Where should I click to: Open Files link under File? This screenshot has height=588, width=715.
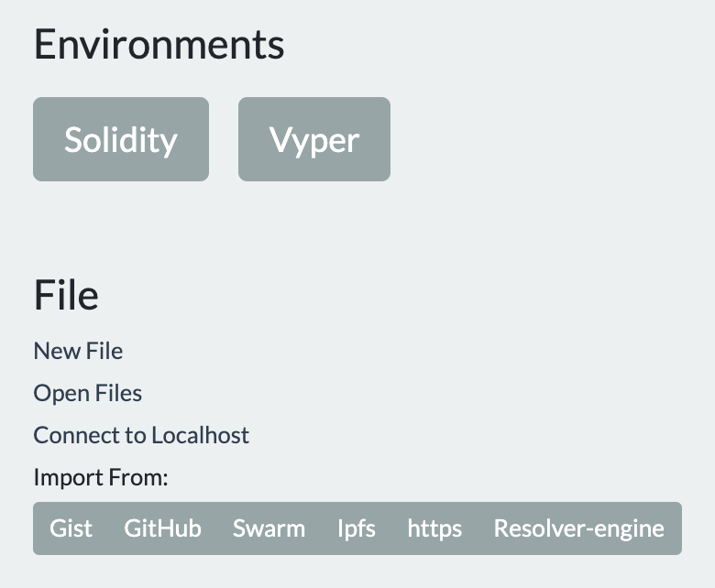coord(88,393)
